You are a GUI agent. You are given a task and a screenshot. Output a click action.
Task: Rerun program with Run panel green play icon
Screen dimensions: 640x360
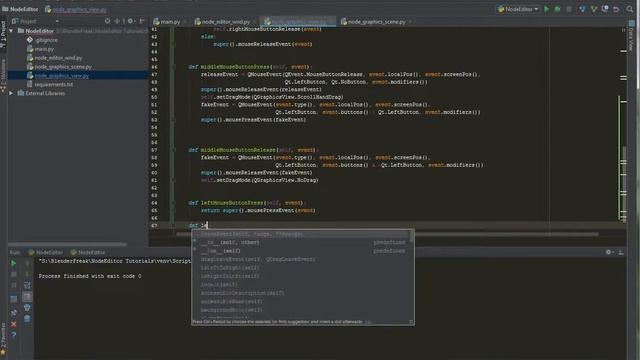(13, 263)
